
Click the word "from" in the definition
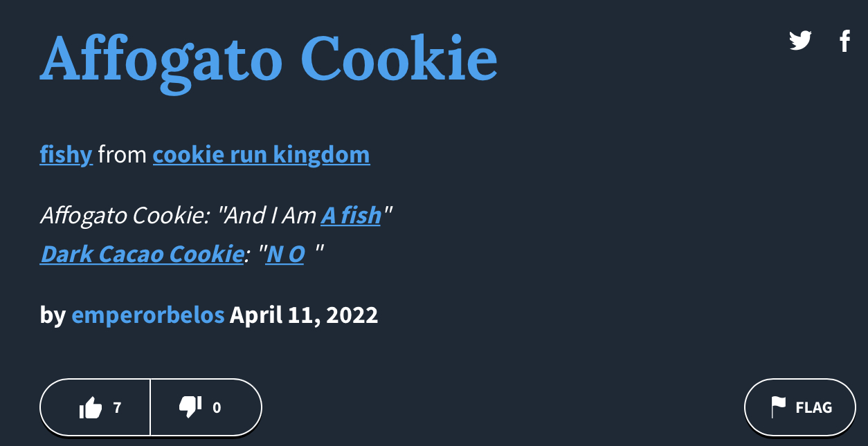pyautogui.click(x=123, y=155)
